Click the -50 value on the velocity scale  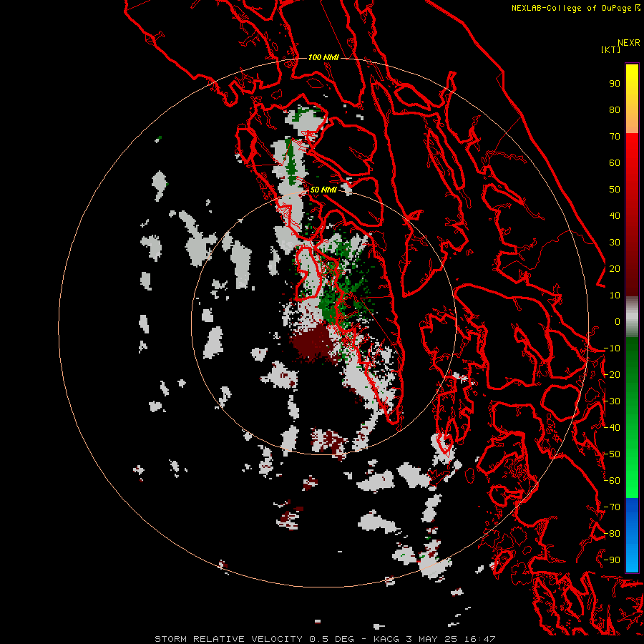612,454
